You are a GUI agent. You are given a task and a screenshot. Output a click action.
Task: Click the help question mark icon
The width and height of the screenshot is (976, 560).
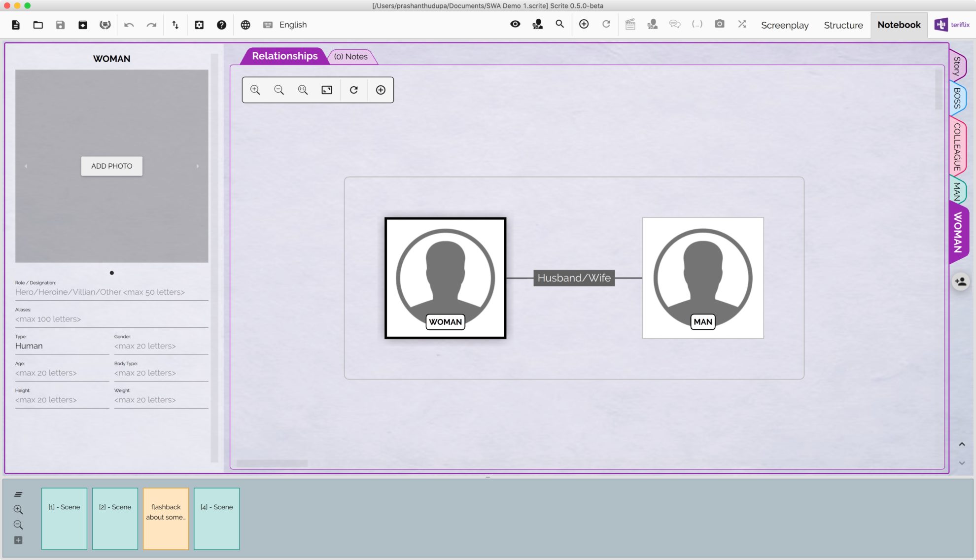(221, 25)
